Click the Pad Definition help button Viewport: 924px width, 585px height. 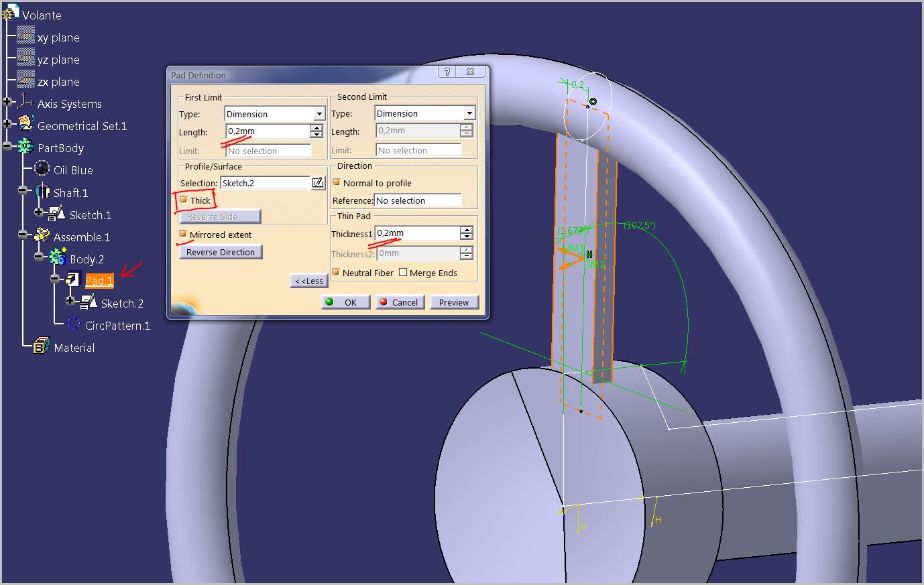coord(447,72)
